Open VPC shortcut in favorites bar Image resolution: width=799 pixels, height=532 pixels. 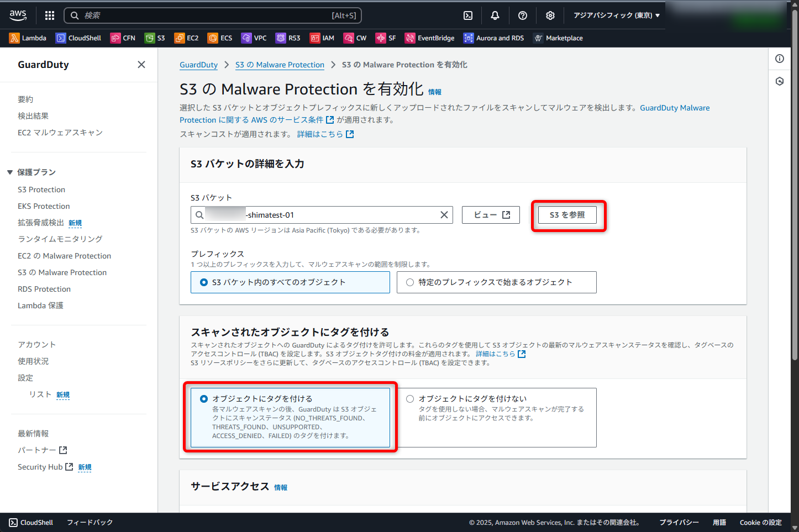point(254,38)
